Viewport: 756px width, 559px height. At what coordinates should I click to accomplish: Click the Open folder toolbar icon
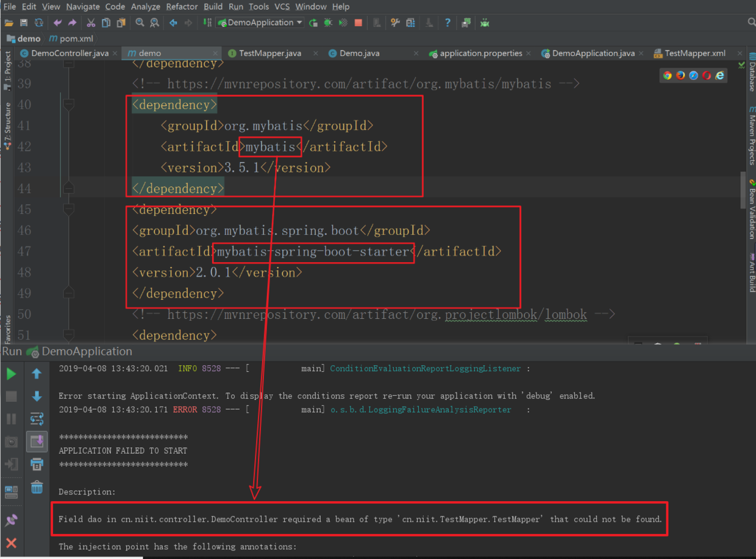pyautogui.click(x=9, y=23)
